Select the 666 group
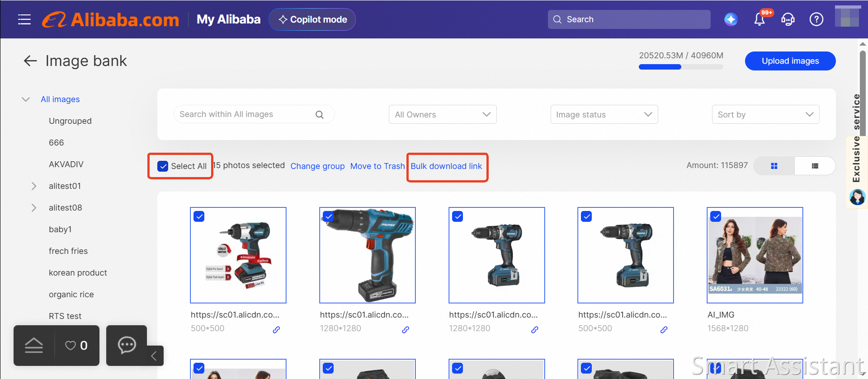The width and height of the screenshot is (868, 379). click(x=56, y=143)
